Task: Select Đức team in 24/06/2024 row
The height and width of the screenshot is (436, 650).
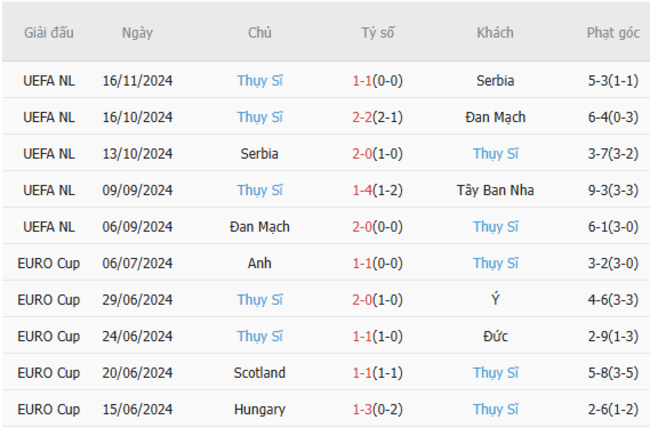Action: 495,336
